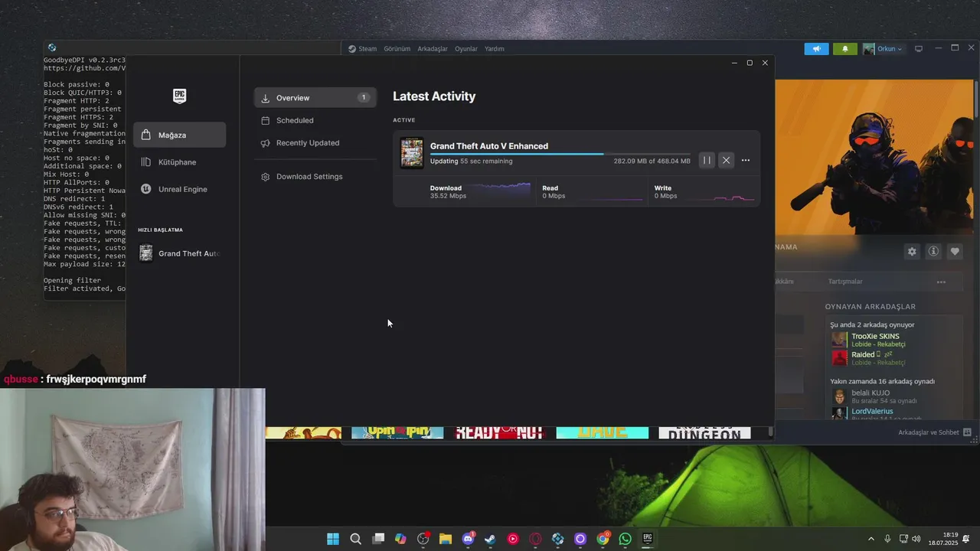
Task: Click the Grand Theft Auto V Enhanced title
Action: point(489,146)
